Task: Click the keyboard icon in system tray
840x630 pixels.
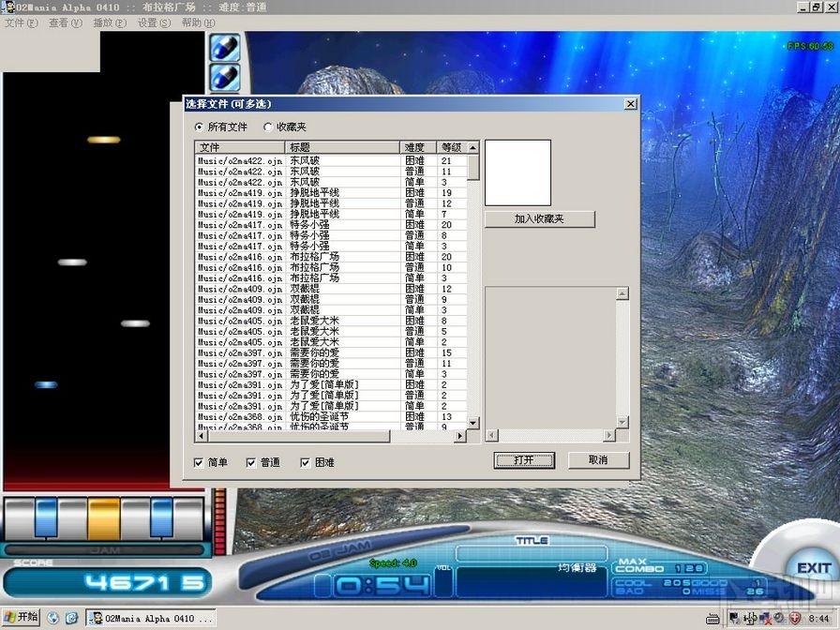Action: coord(712,619)
